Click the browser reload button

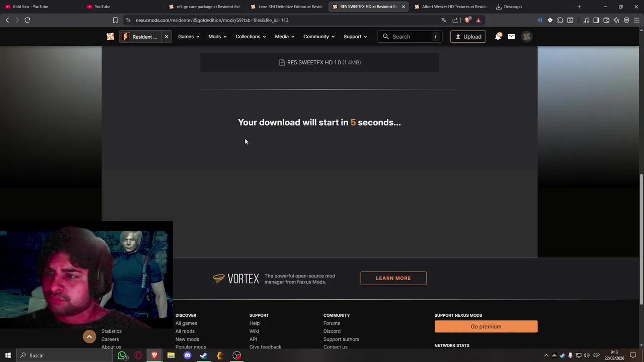(27, 20)
